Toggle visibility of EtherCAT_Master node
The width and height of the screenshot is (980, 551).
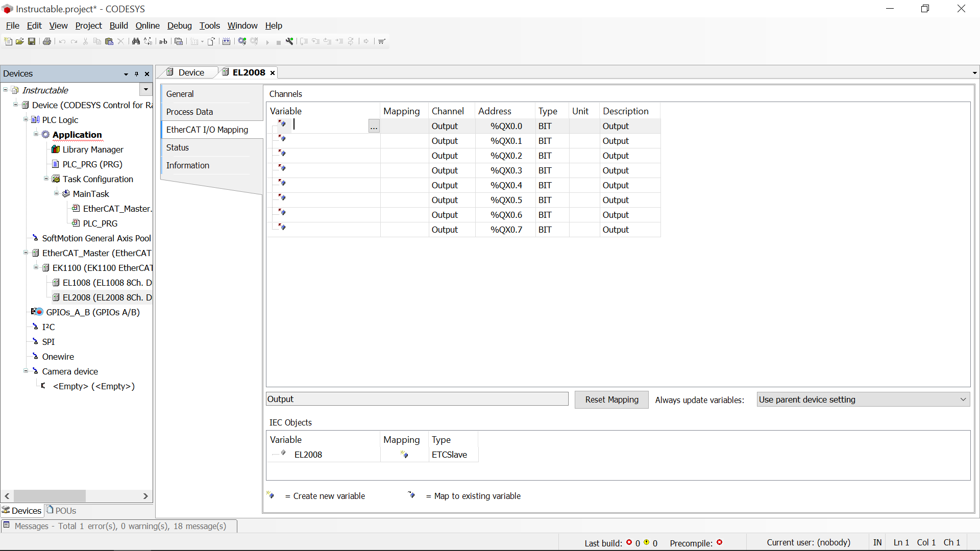(x=26, y=253)
